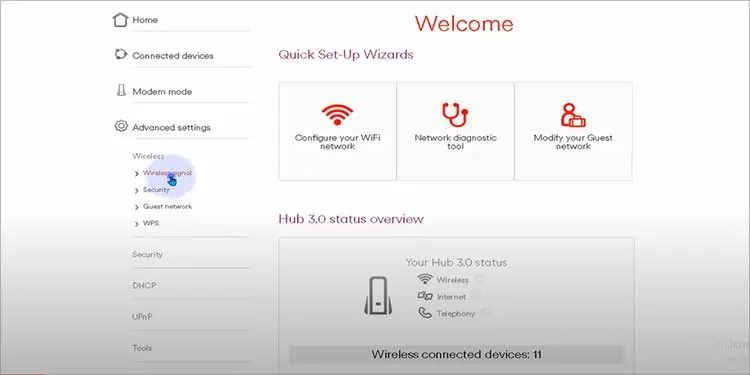Viewport: 750px width, 375px height.
Task: Open Security link under Wireless
Action: (156, 190)
